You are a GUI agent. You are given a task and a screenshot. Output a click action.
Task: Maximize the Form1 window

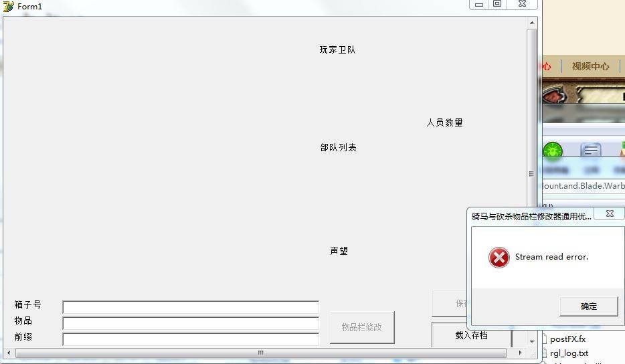click(497, 5)
